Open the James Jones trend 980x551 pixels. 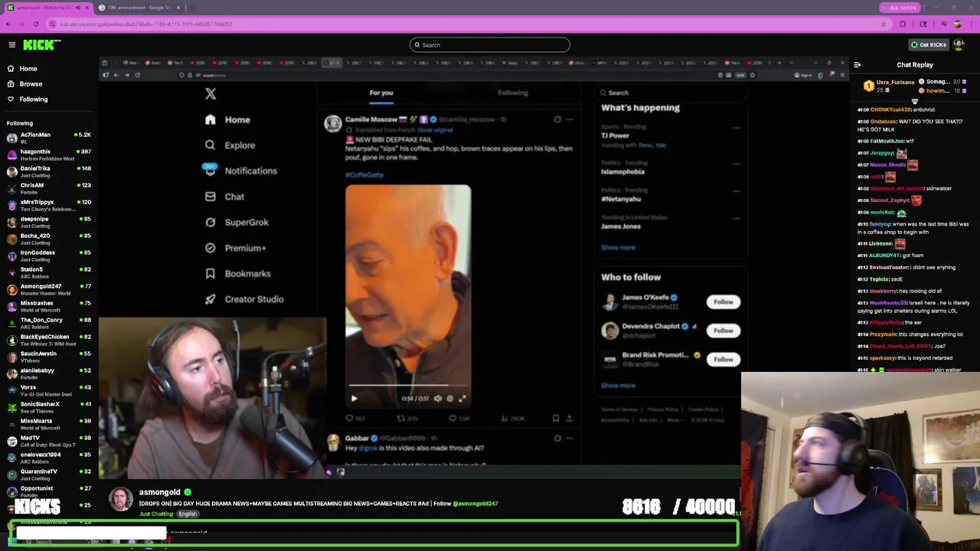pyautogui.click(x=621, y=227)
